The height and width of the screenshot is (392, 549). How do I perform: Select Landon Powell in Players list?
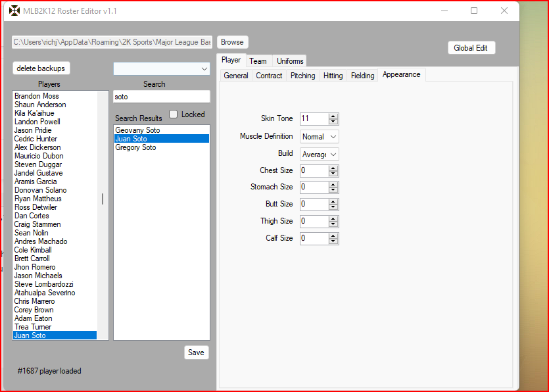pyautogui.click(x=55, y=122)
